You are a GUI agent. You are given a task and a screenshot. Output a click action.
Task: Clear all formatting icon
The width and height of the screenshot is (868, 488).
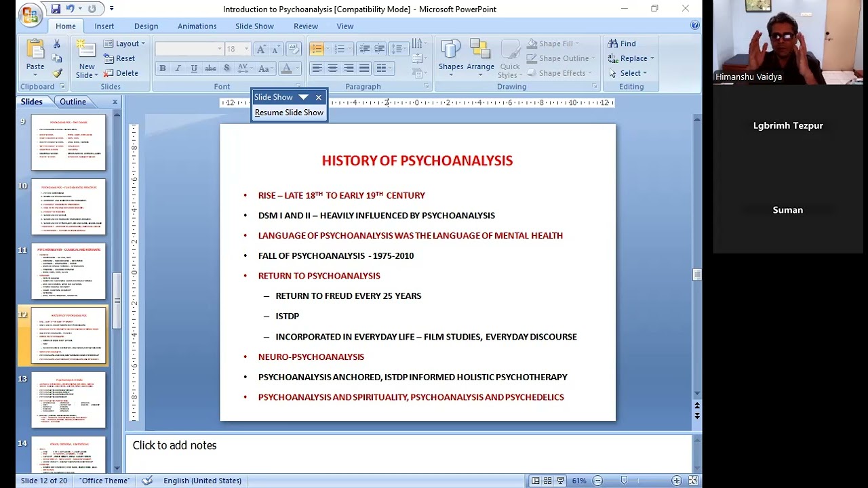[x=294, y=49]
